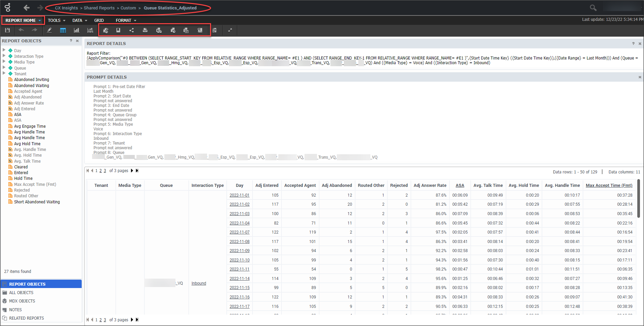Click the 2022-11-07 day link
The width and height of the screenshot is (644, 326).
239,232
